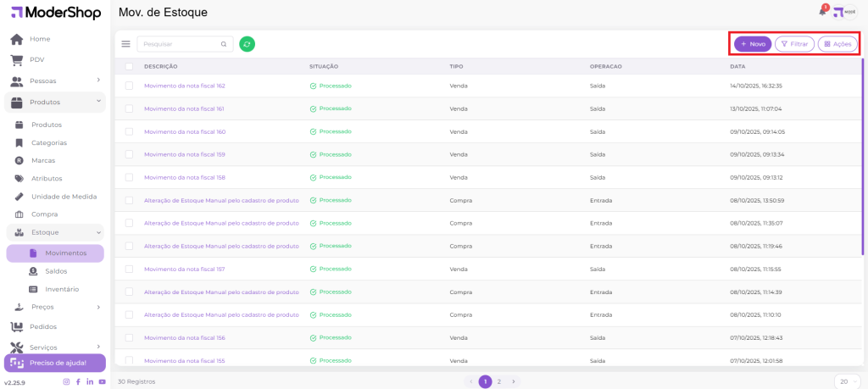Image resolution: width=868 pixels, height=389 pixels.
Task: Check the row for nota fiscal 162
Action: point(129,86)
